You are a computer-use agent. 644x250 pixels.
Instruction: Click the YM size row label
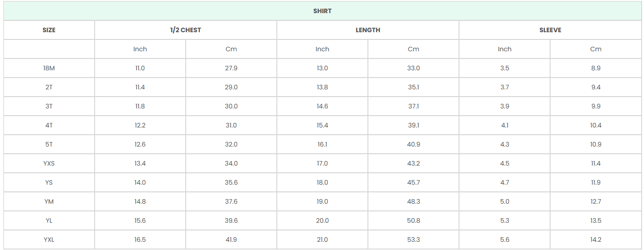point(49,201)
